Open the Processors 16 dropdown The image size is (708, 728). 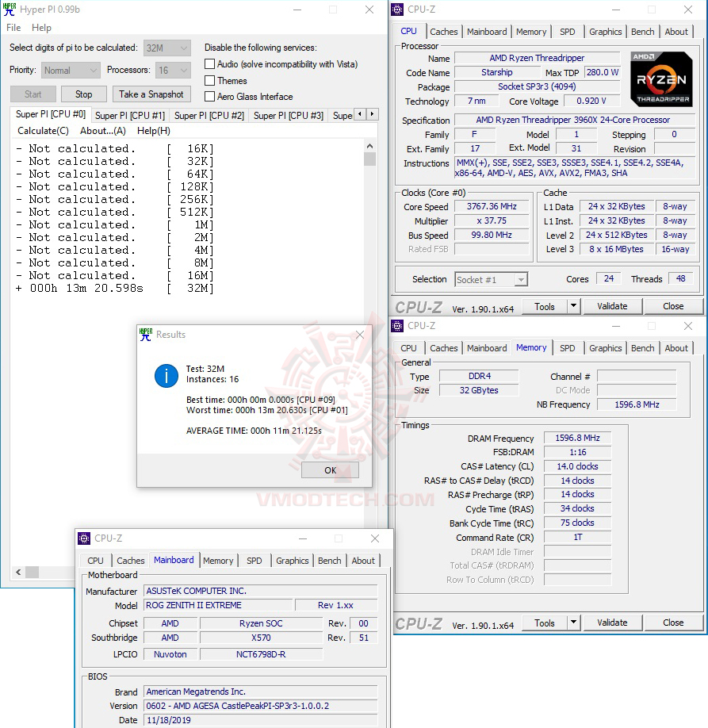[x=173, y=70]
